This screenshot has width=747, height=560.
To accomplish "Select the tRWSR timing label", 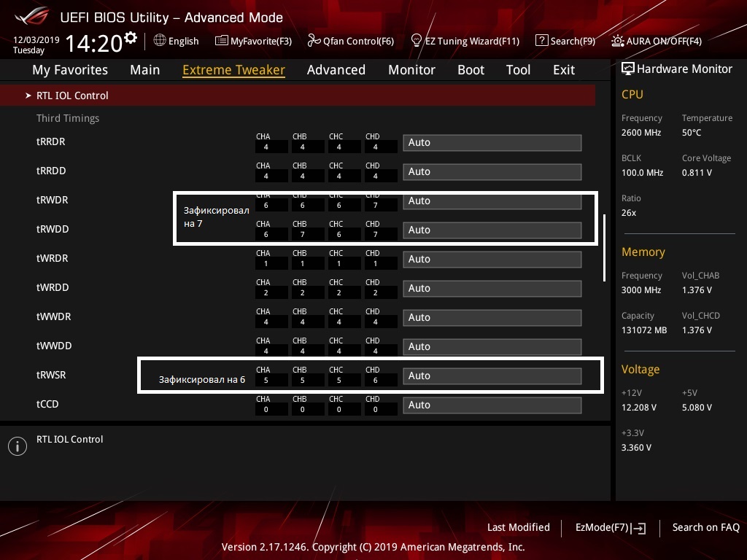I will pyautogui.click(x=51, y=375).
